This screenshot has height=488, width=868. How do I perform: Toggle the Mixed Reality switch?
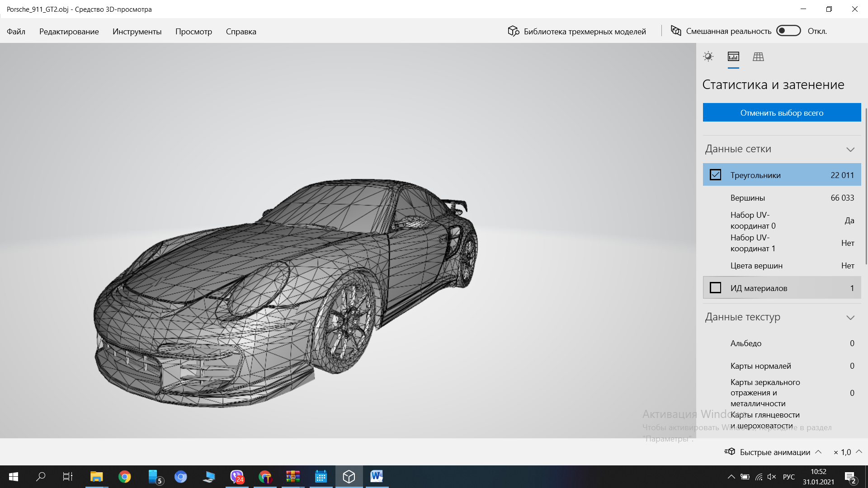click(x=788, y=31)
